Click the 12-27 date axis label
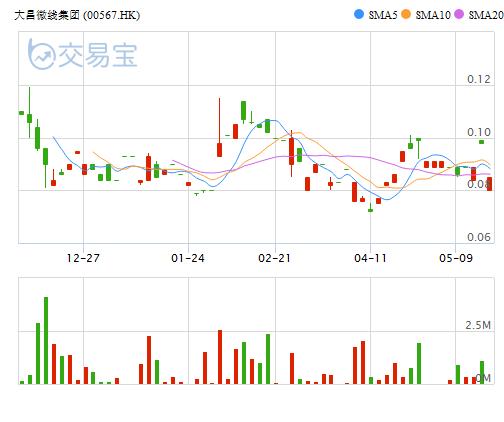The width and height of the screenshot is (504, 422). [x=83, y=258]
